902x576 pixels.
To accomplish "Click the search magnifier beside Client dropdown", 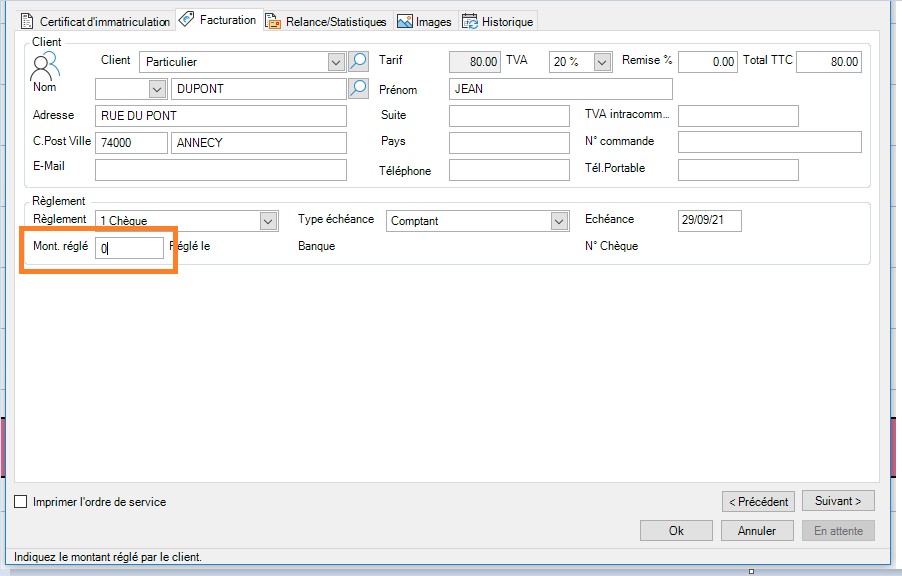I will pos(357,61).
